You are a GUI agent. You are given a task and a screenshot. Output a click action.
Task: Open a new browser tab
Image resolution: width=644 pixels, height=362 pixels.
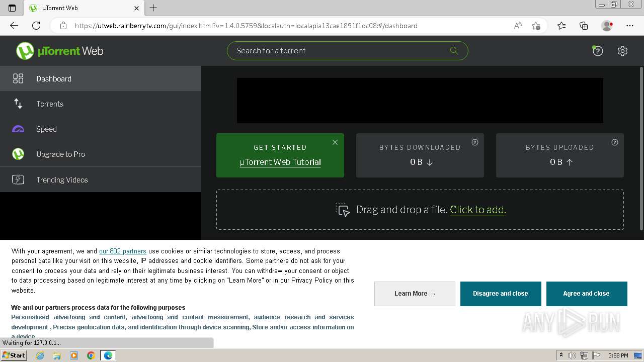click(x=153, y=8)
